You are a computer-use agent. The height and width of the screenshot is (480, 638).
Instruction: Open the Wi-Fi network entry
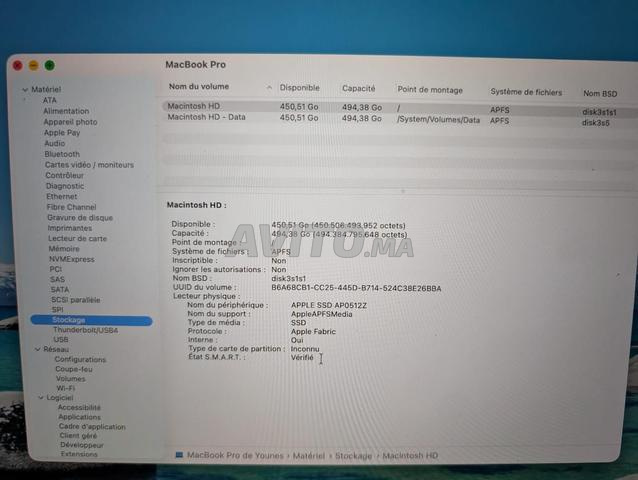[65, 388]
